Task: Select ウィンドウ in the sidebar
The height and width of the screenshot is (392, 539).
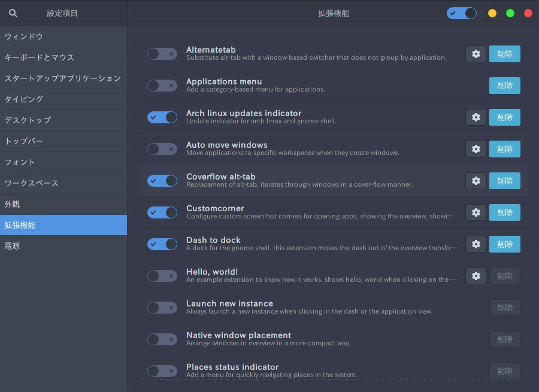Action: (24, 37)
